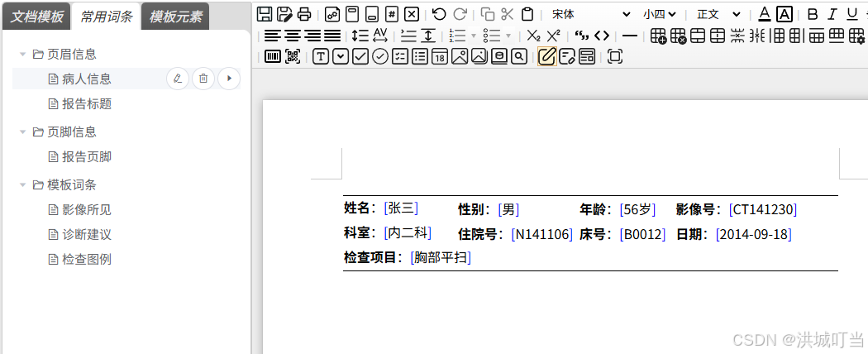Screen dimensions: 868x354
Task: Collapse the 页脚信息 folder
Action: coord(22,132)
